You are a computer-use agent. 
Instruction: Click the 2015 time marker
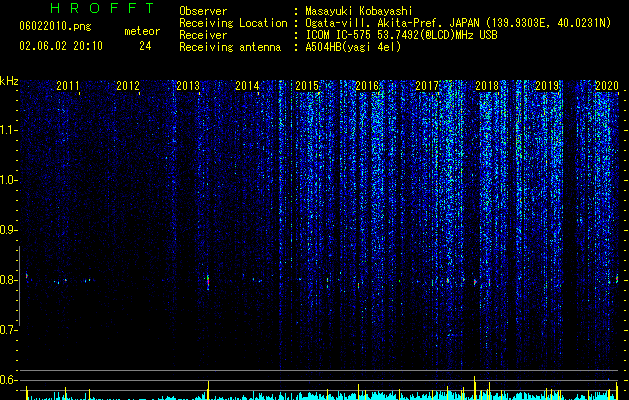(307, 86)
